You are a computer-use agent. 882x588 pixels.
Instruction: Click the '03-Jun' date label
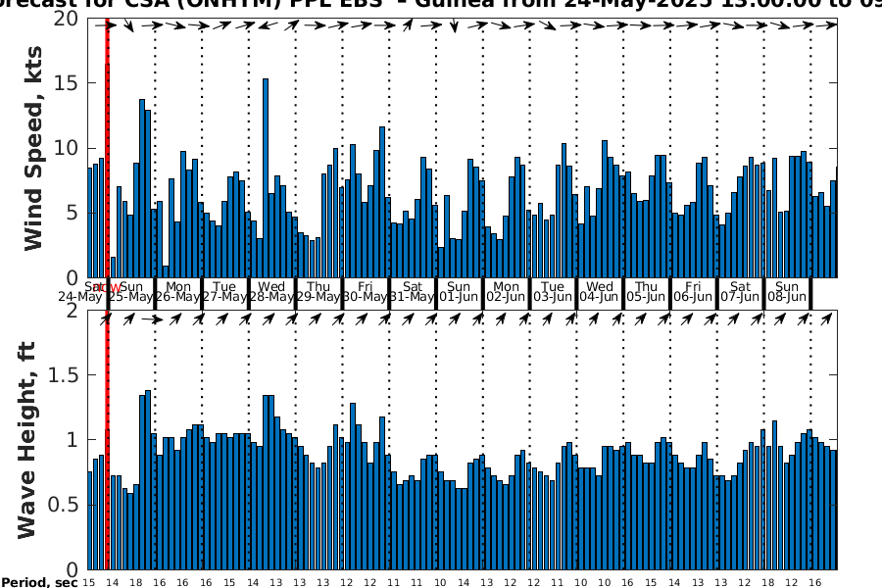click(553, 297)
